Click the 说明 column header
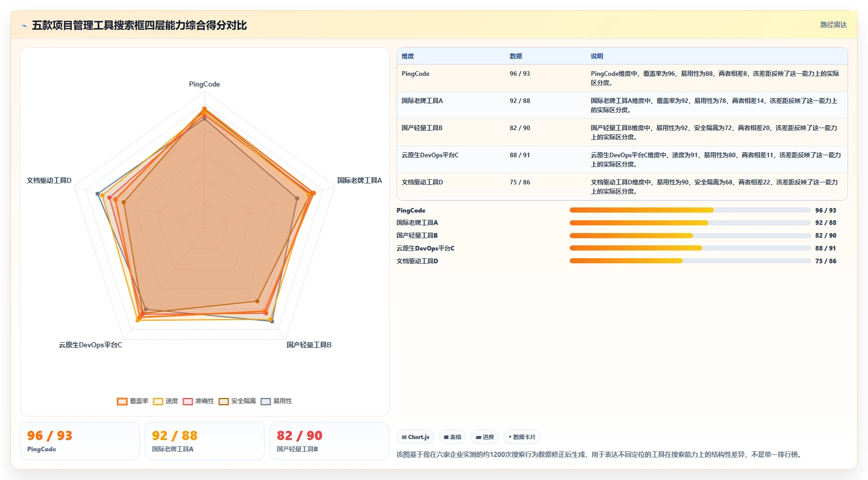868x480 pixels. (597, 56)
